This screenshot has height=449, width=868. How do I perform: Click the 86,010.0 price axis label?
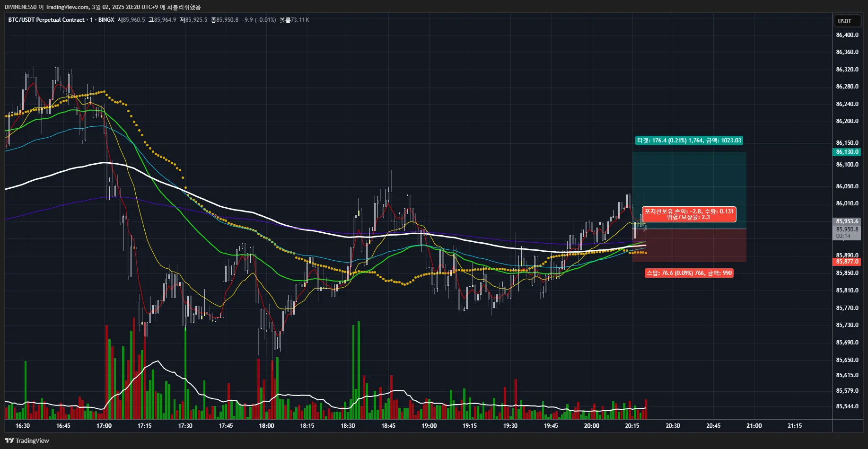point(847,203)
